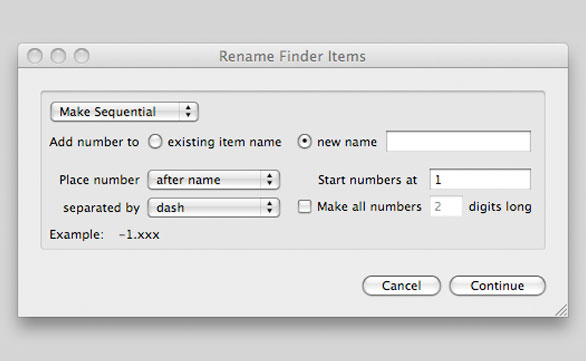Screen dimensions: 586x361
Task: Click the separated by label
Action: click(x=101, y=207)
